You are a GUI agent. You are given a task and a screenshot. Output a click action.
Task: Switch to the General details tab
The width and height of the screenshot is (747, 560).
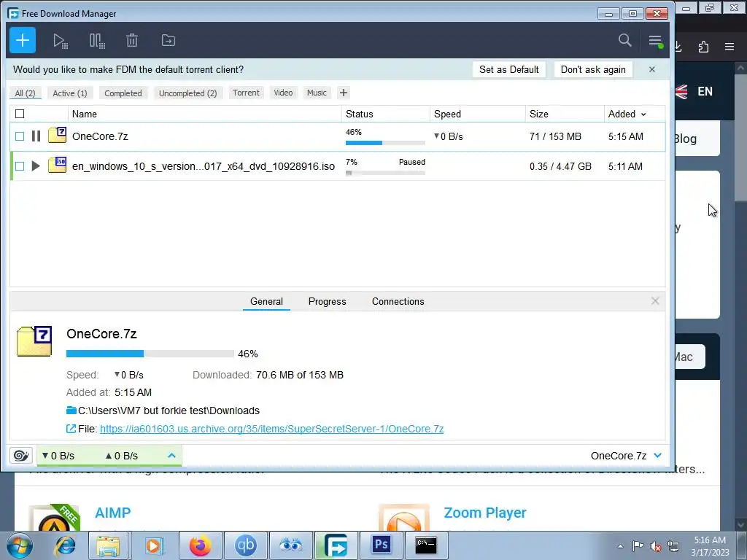pyautogui.click(x=266, y=301)
